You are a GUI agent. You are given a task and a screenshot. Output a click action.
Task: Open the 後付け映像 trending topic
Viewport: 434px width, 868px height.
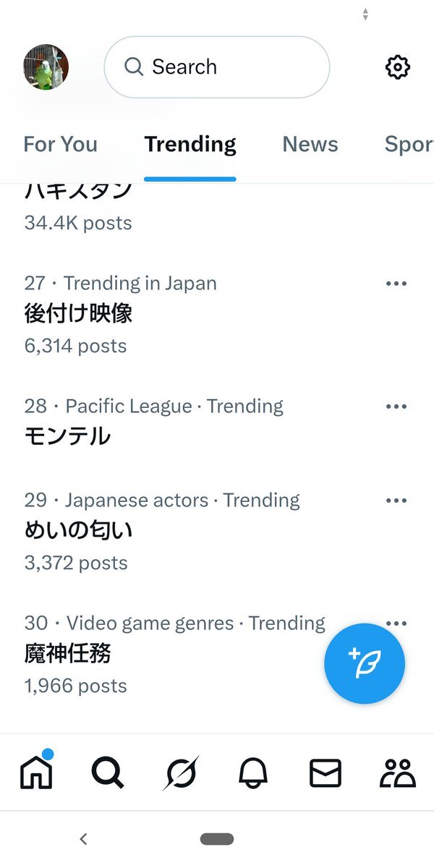78,314
